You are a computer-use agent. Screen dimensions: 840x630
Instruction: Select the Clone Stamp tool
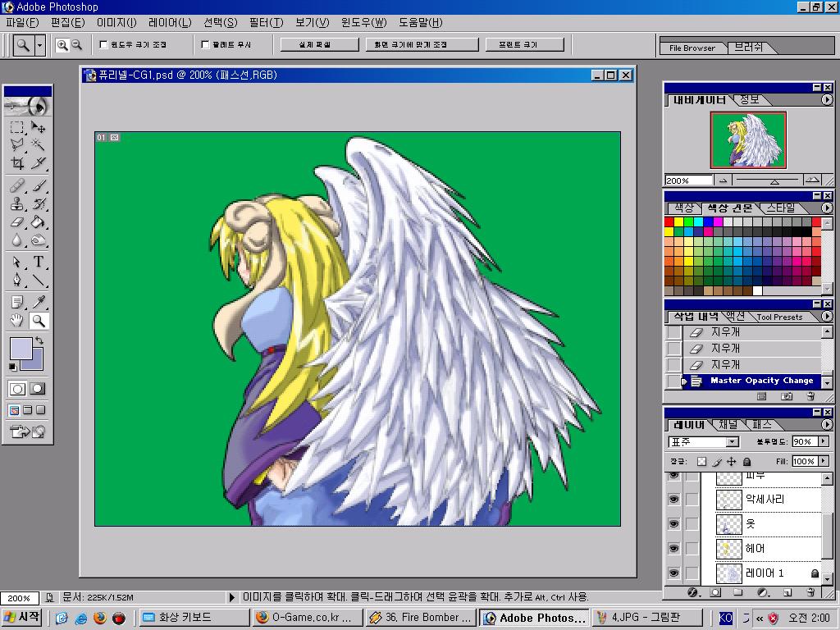click(x=17, y=203)
